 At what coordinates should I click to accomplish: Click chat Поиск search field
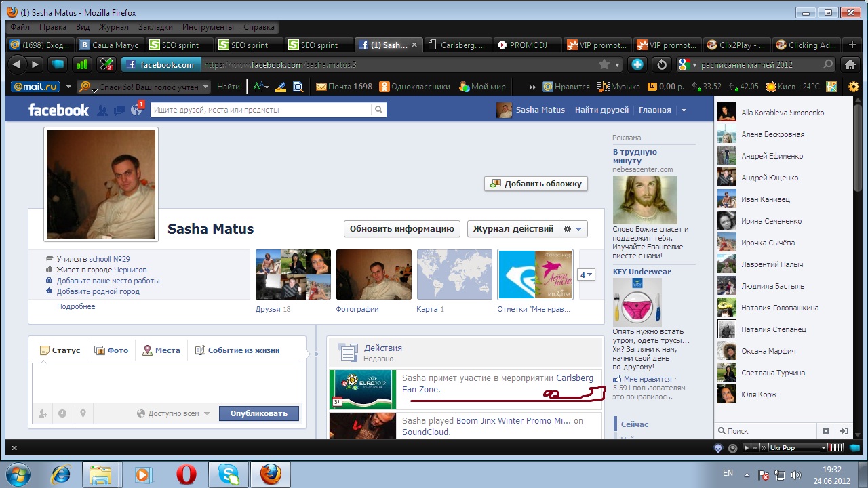766,431
